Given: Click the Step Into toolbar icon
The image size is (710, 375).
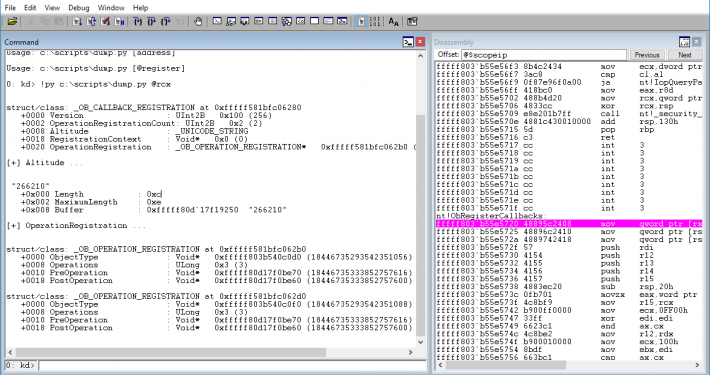Looking at the screenshot, I should (x=138, y=21).
